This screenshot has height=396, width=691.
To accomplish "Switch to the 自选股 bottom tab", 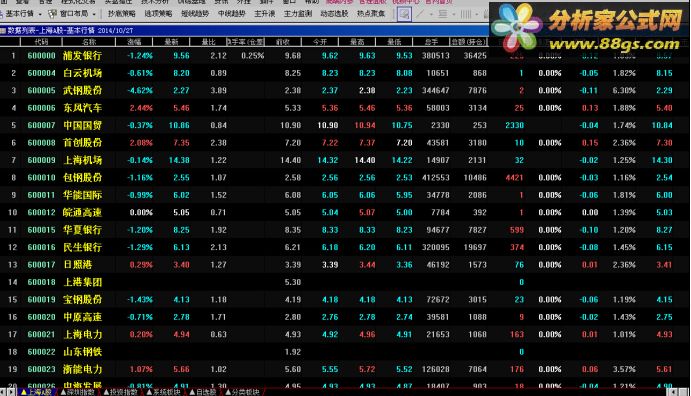I will pyautogui.click(x=203, y=392).
